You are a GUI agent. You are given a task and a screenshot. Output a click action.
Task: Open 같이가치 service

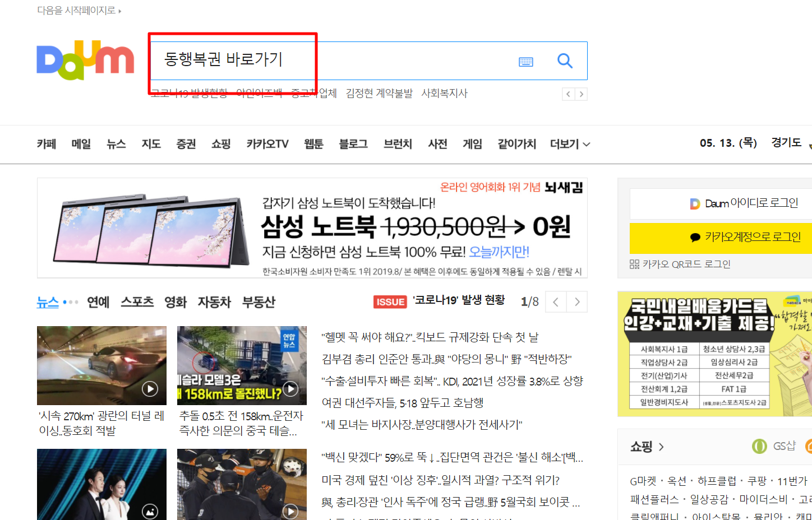coord(517,144)
